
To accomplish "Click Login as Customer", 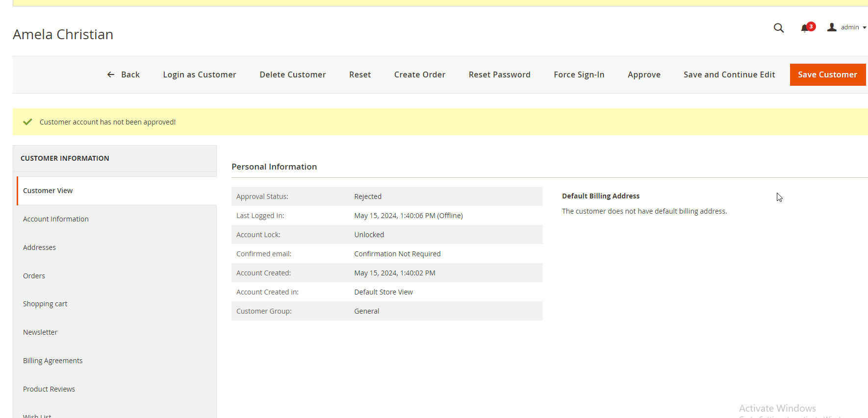I will (x=199, y=74).
